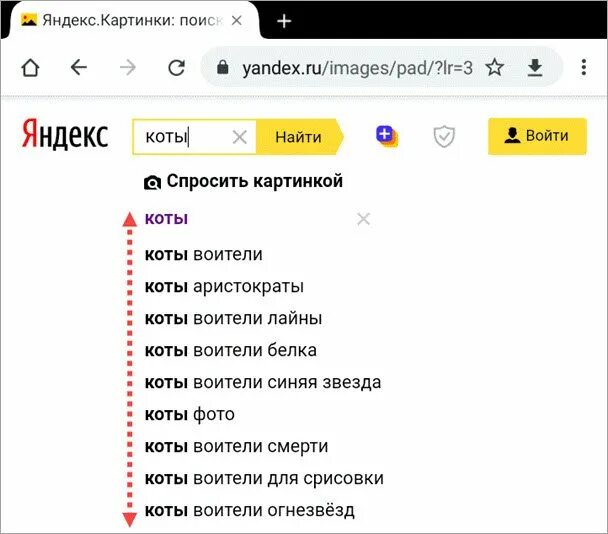
Task: Remove the 'коты' history suggestion
Action: (363, 219)
